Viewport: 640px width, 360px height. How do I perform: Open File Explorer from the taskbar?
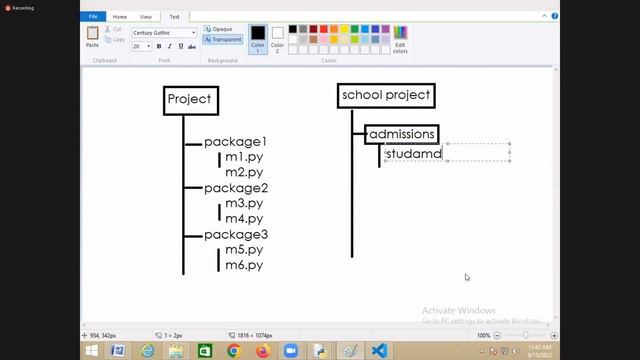tap(176, 351)
